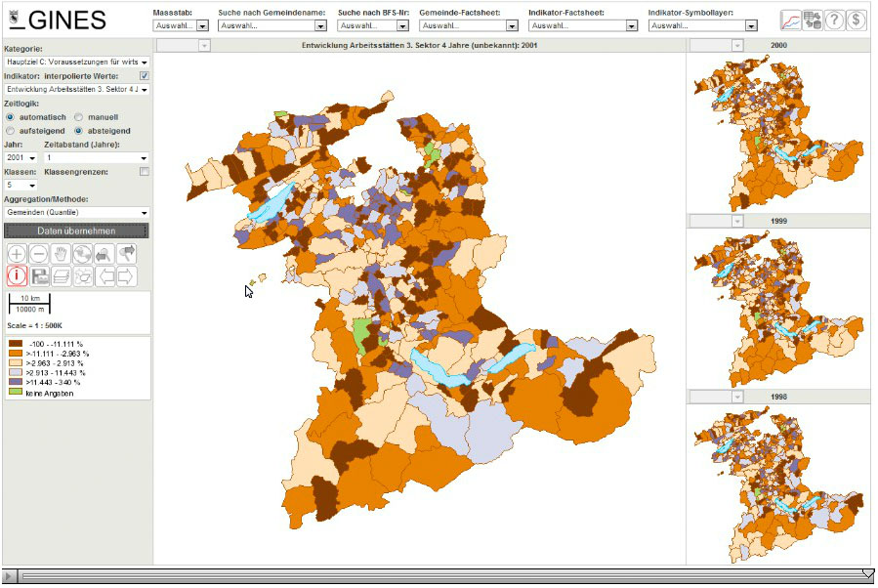Click the purple >11.443 - 340 % legend swatch
The height and width of the screenshot is (588, 878).
16,382
